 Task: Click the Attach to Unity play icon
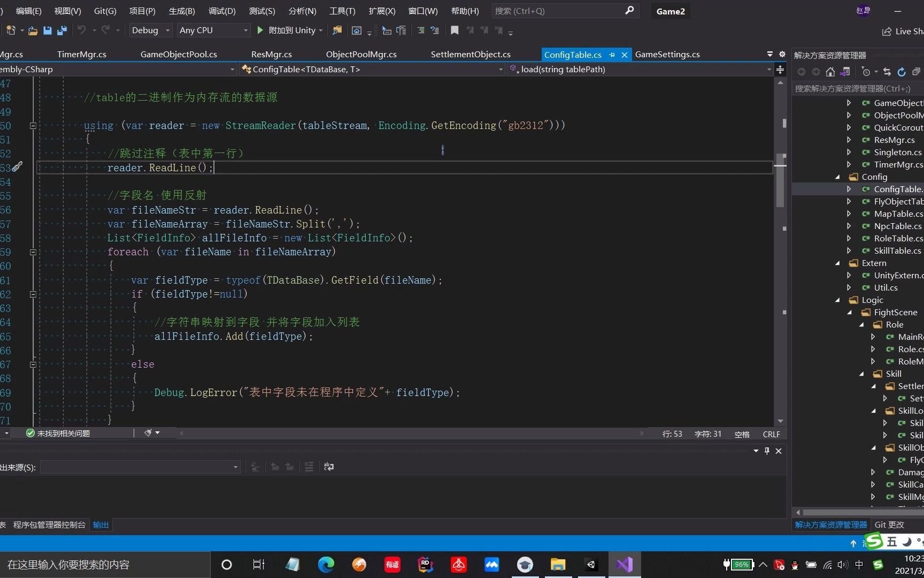260,31
